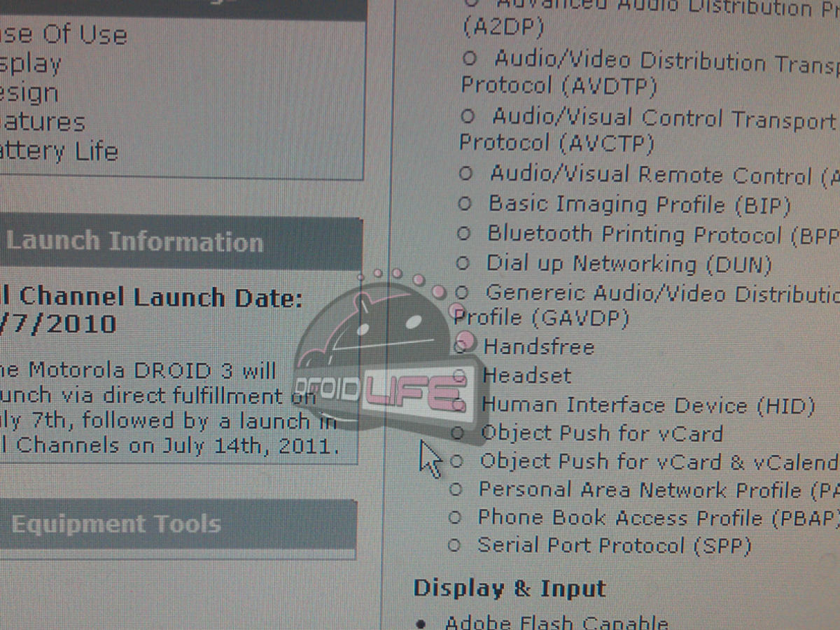Select the 'Display' sidebar list entry

[x=31, y=64]
